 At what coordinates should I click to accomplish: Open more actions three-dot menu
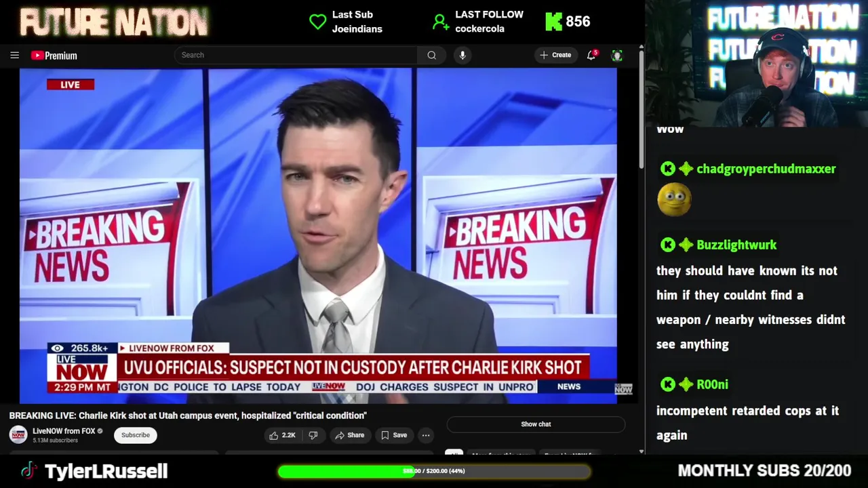pos(426,435)
